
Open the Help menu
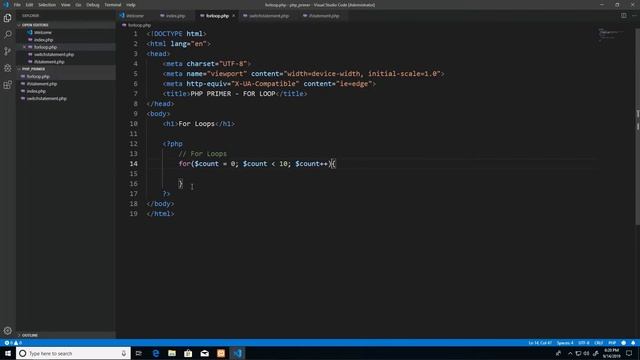click(131, 5)
